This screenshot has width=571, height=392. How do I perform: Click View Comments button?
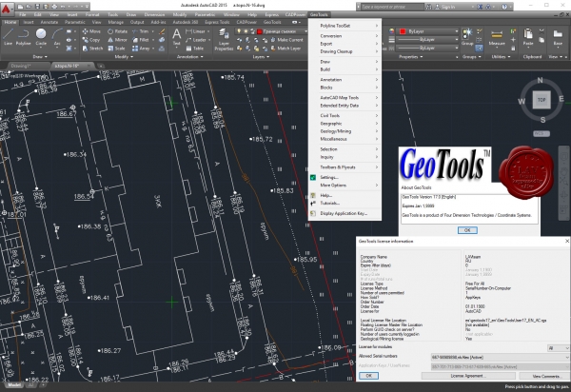point(546,376)
